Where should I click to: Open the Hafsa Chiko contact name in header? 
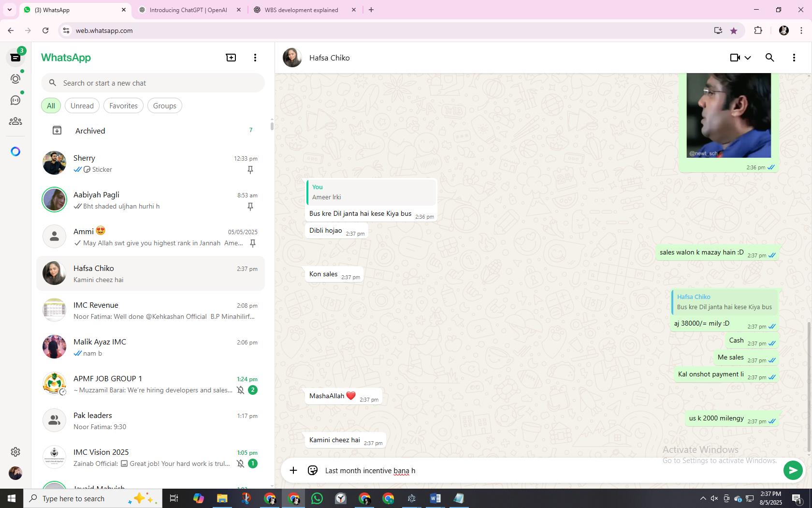point(330,58)
